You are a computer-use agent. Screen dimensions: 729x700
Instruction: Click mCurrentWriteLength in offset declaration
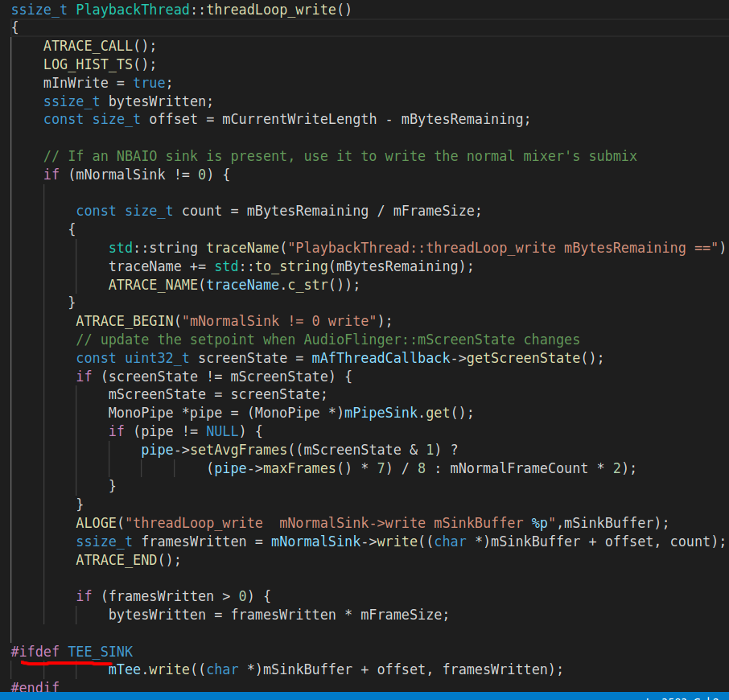(299, 119)
